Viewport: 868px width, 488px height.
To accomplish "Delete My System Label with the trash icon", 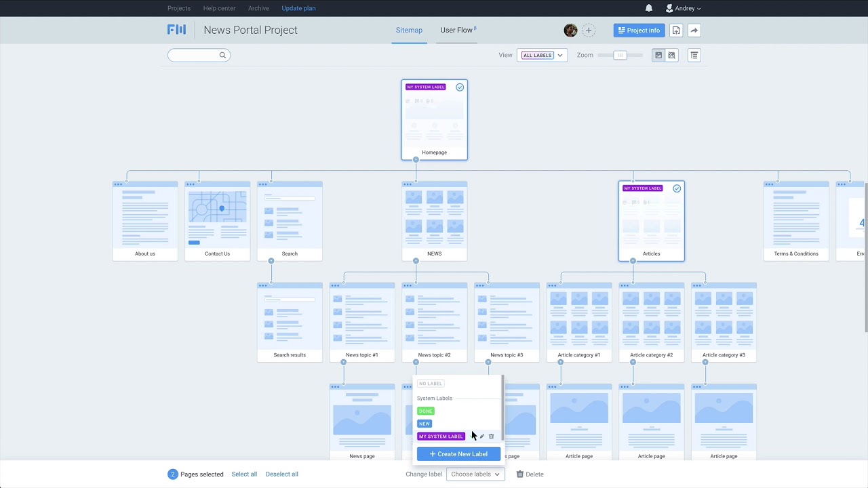I will [492, 436].
